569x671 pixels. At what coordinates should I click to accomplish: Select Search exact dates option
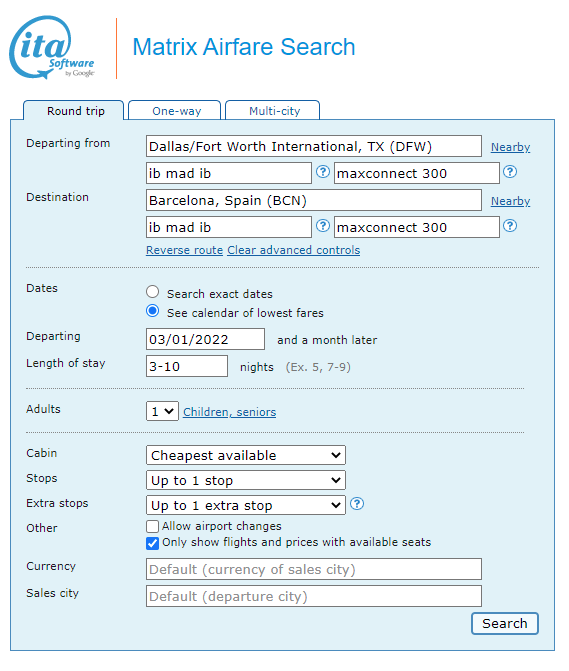(152, 292)
